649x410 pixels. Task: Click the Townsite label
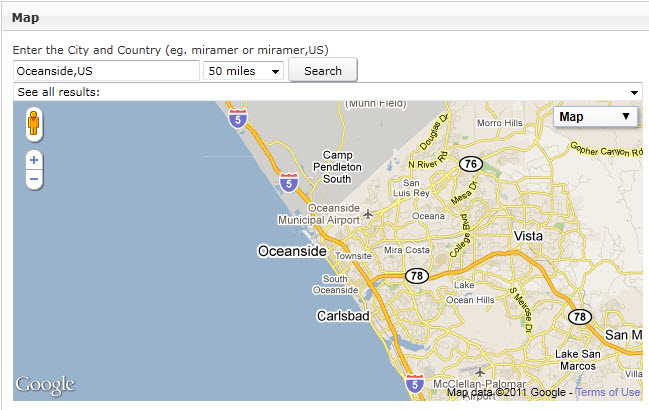tap(353, 256)
